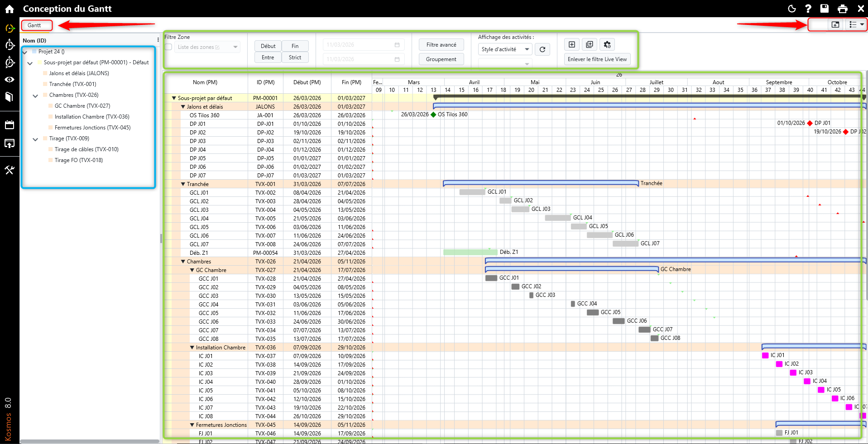This screenshot has height=444, width=868.
Task: Tick the Filtre Zone checkbox
Action: click(x=168, y=47)
